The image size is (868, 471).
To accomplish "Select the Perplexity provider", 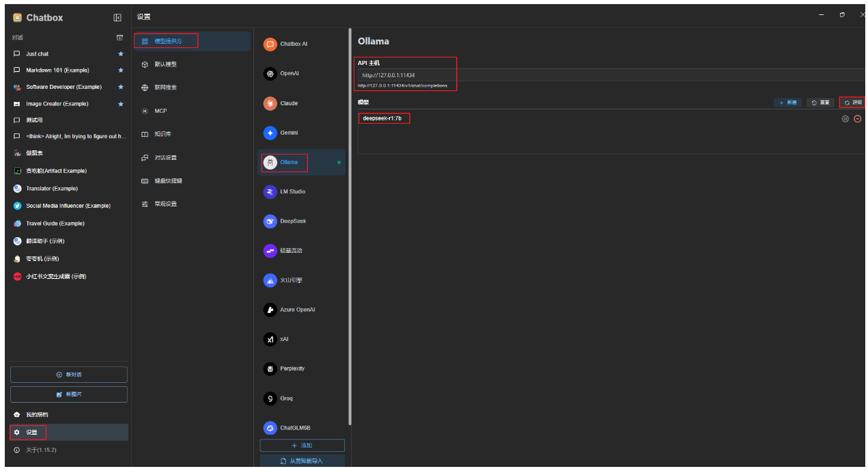I will [301, 368].
